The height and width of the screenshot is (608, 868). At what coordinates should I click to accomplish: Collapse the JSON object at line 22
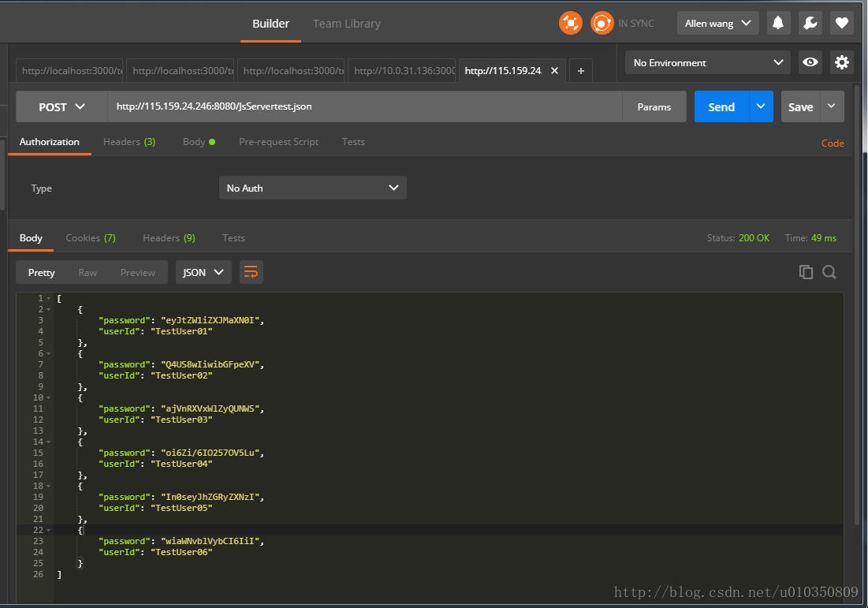coord(49,531)
